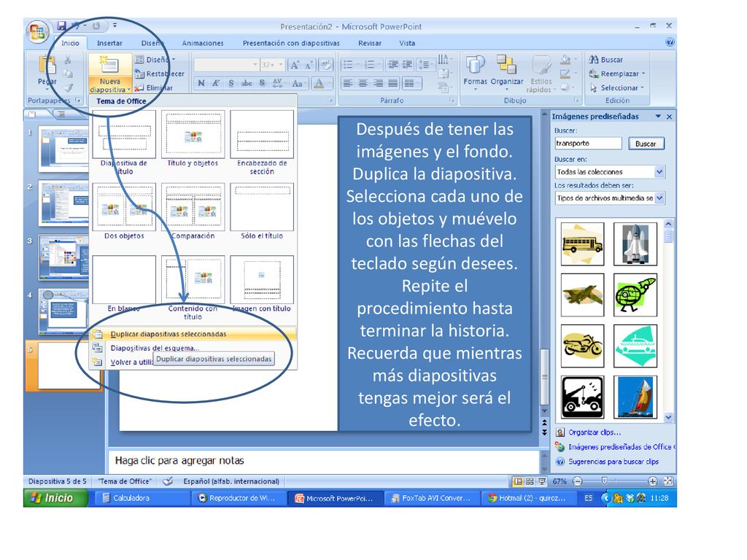This screenshot has height=560, width=747.
Task: Select the motorcycle clip art
Action: pos(582,346)
